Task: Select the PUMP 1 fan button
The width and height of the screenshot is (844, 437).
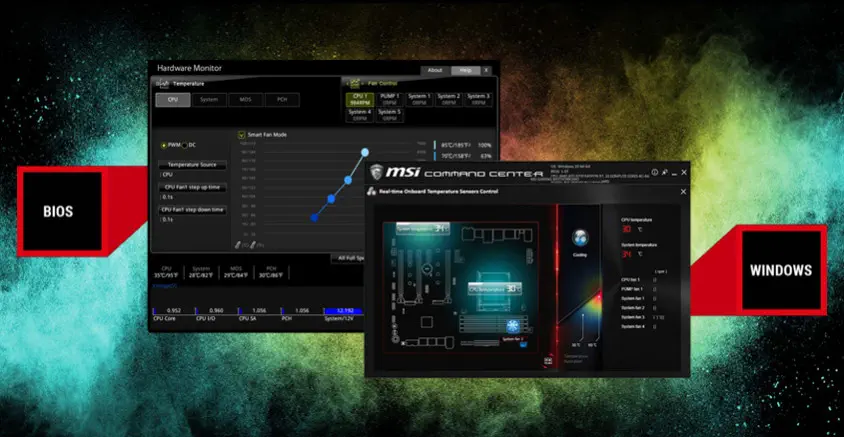Action: (x=389, y=100)
